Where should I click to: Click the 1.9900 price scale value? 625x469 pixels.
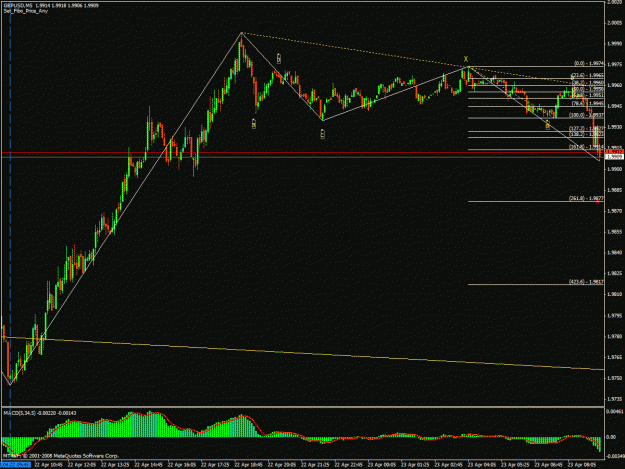614,169
